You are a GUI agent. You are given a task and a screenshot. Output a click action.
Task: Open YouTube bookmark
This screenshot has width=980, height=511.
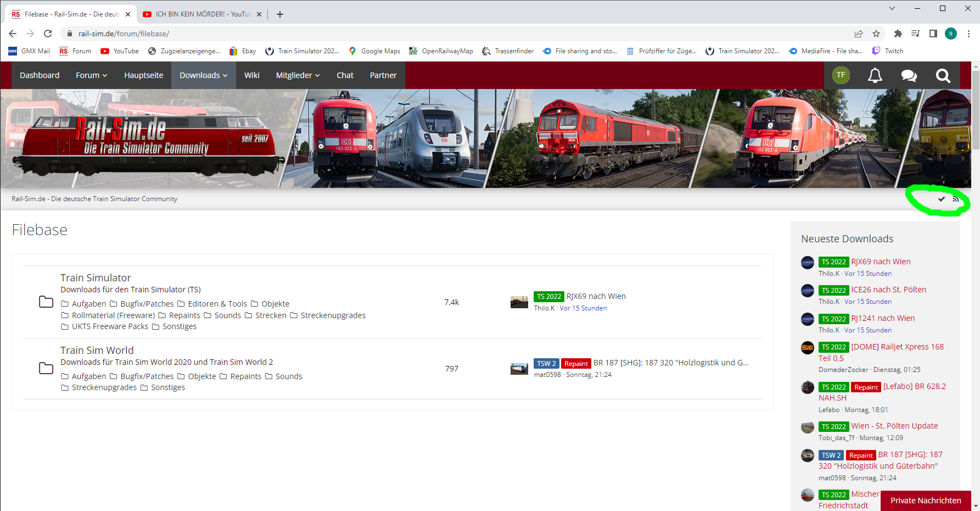pos(120,51)
